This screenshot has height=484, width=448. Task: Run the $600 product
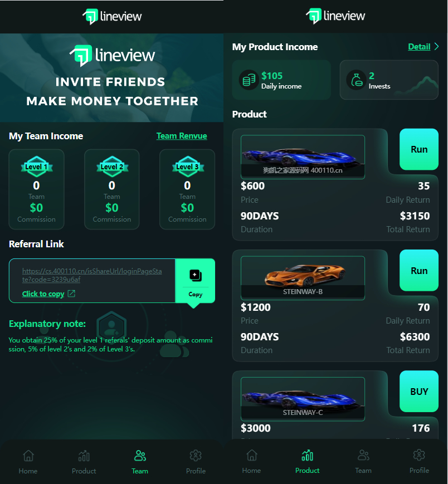tap(419, 149)
